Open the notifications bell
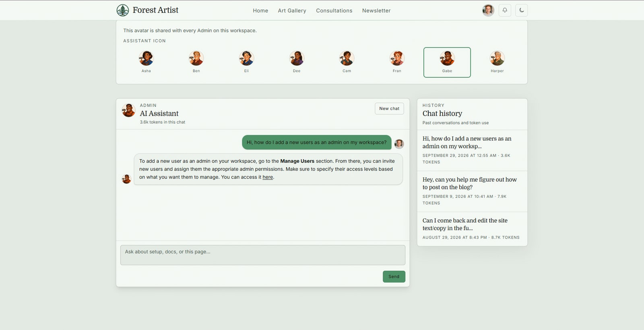The height and width of the screenshot is (330, 644). tap(505, 10)
